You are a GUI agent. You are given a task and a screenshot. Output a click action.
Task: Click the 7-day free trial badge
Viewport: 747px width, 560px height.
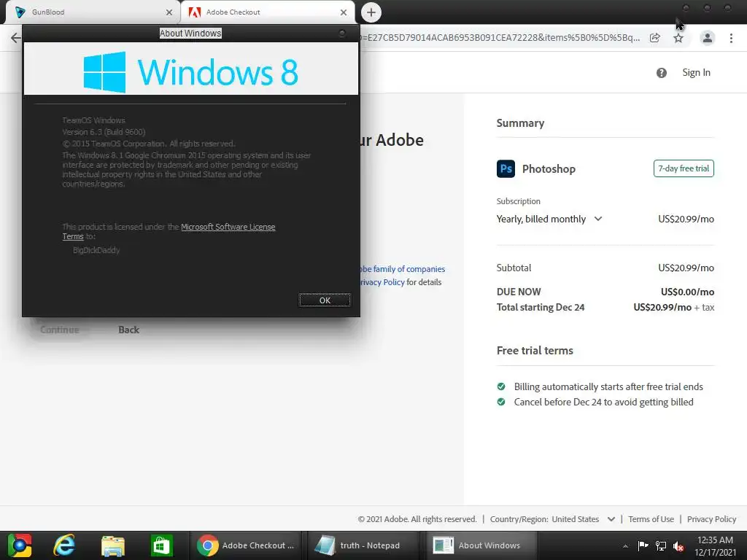click(x=684, y=168)
